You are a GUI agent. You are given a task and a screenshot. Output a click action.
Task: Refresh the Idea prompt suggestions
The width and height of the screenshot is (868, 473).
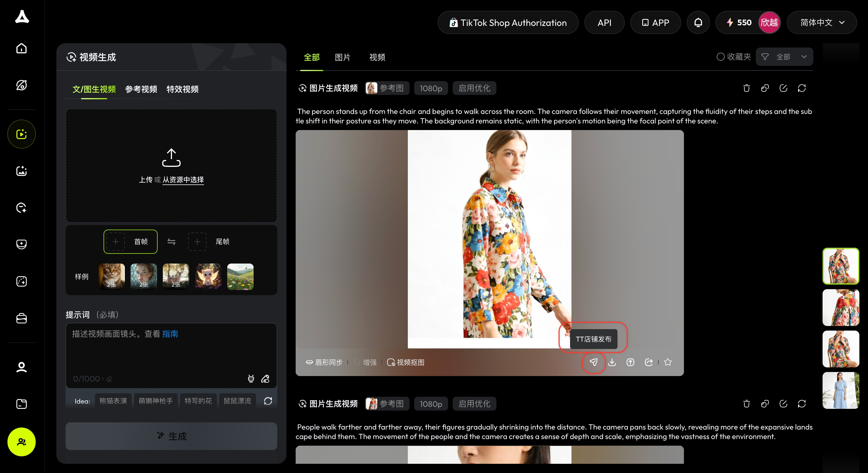point(268,401)
